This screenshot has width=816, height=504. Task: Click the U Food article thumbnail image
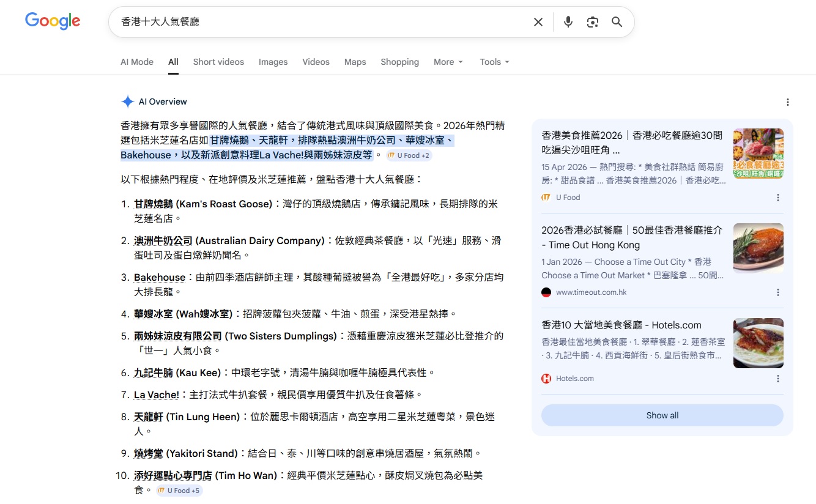tap(759, 154)
